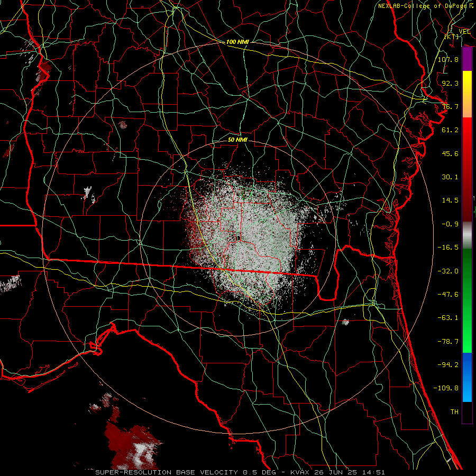Pick the gray near-zero segment of the color bar

coord(467,235)
